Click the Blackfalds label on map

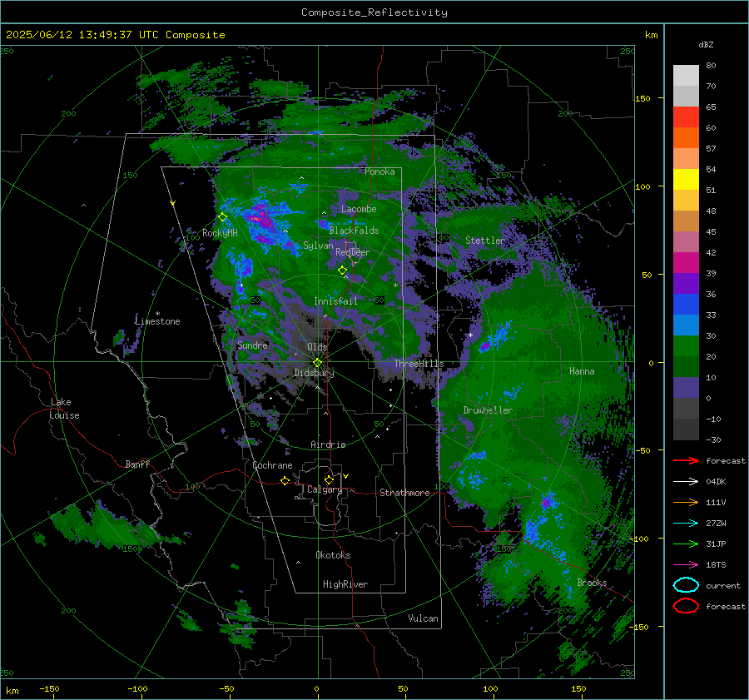354,231
